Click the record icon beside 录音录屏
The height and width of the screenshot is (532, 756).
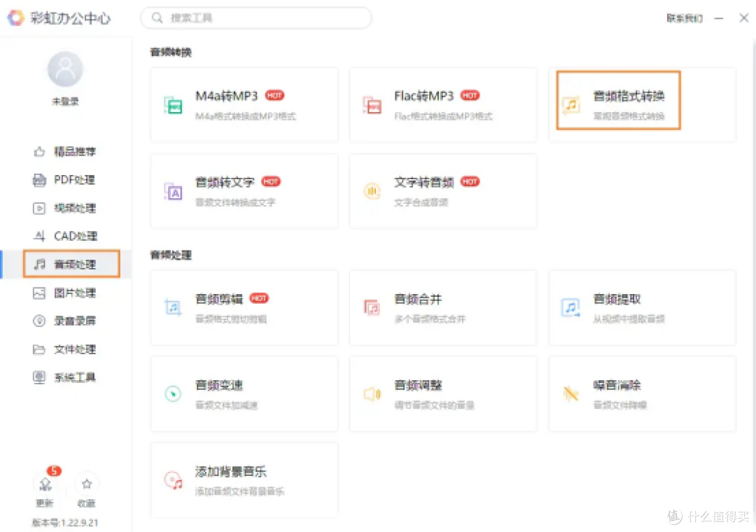[x=39, y=321]
